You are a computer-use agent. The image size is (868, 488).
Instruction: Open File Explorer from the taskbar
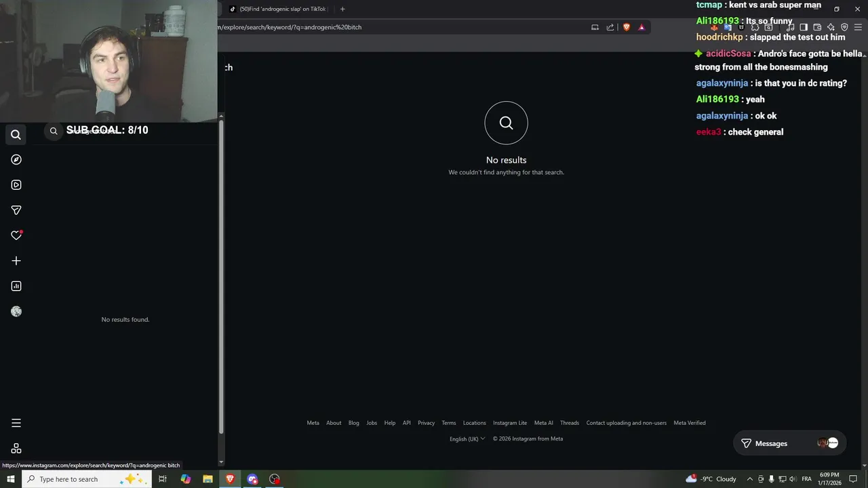(x=208, y=479)
